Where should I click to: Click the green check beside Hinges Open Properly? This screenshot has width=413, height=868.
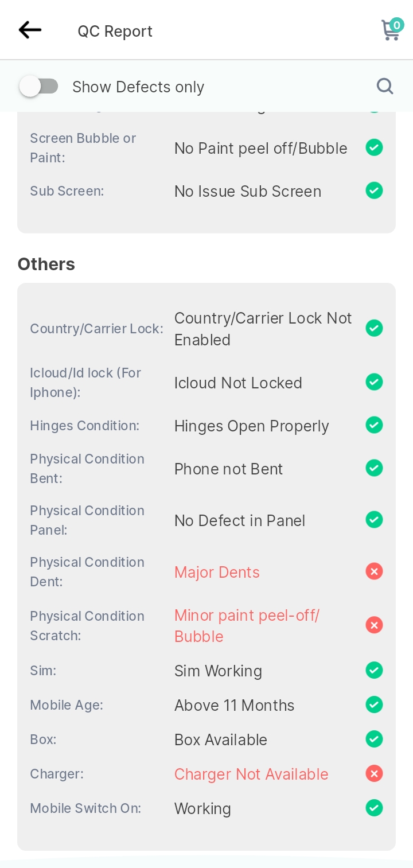click(x=374, y=425)
